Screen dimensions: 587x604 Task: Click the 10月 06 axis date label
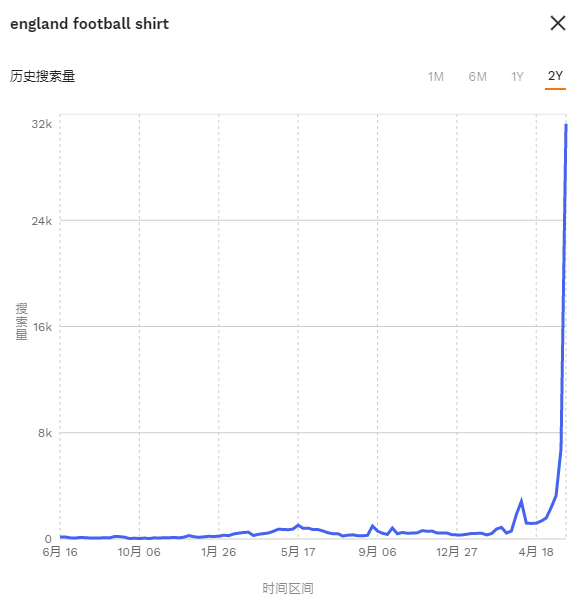tap(139, 552)
